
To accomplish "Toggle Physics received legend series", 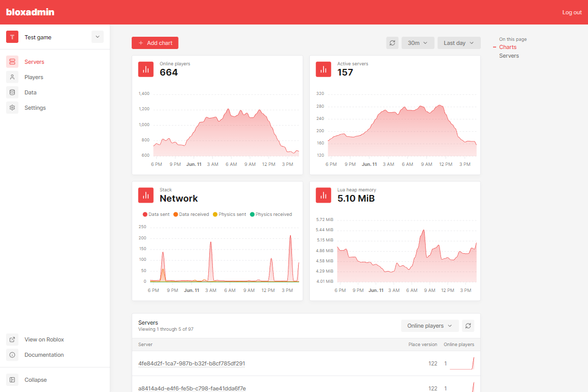I will [x=271, y=214].
